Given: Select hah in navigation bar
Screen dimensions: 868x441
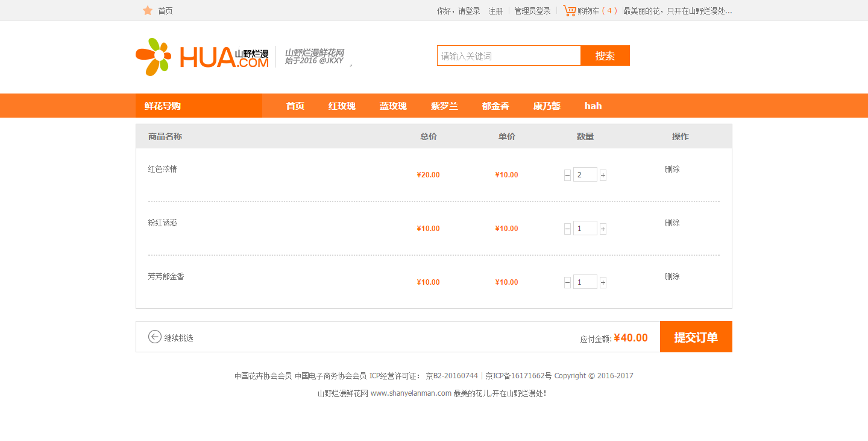Looking at the screenshot, I should click(593, 106).
